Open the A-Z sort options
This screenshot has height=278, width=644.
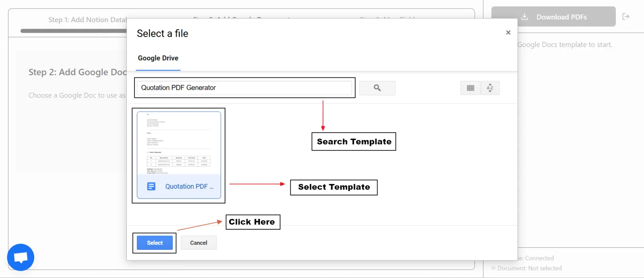point(490,88)
